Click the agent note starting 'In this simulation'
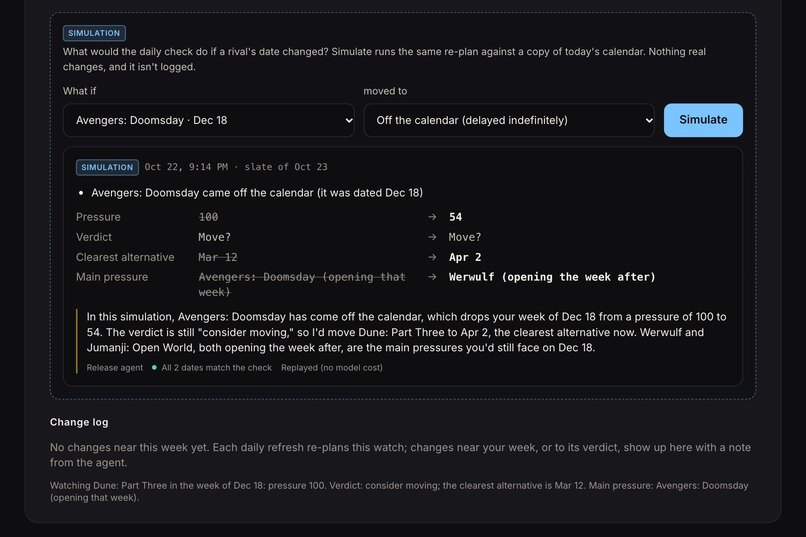806x537 pixels. (406, 332)
